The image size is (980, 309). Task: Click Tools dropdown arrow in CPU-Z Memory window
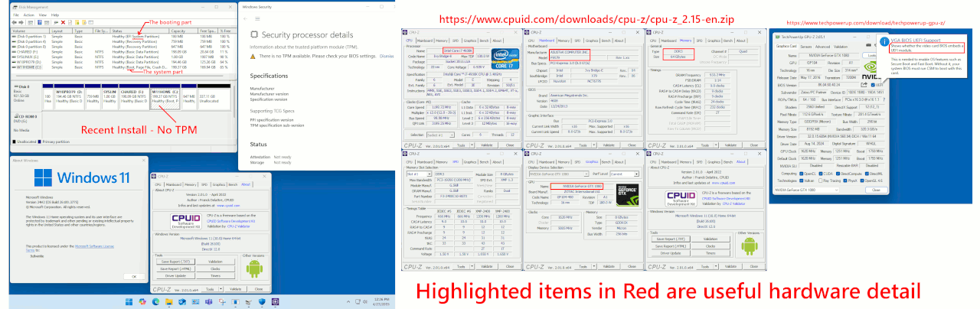717,145
